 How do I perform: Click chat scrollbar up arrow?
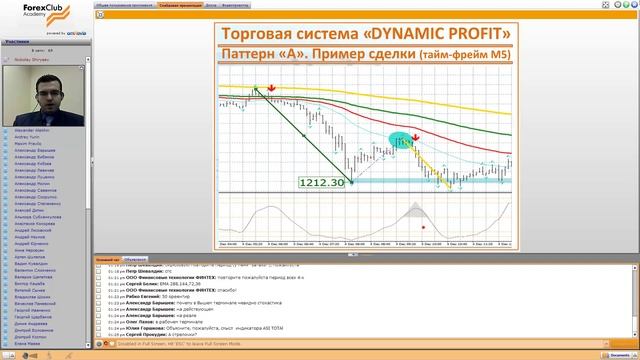pyautogui.click(x=635, y=268)
